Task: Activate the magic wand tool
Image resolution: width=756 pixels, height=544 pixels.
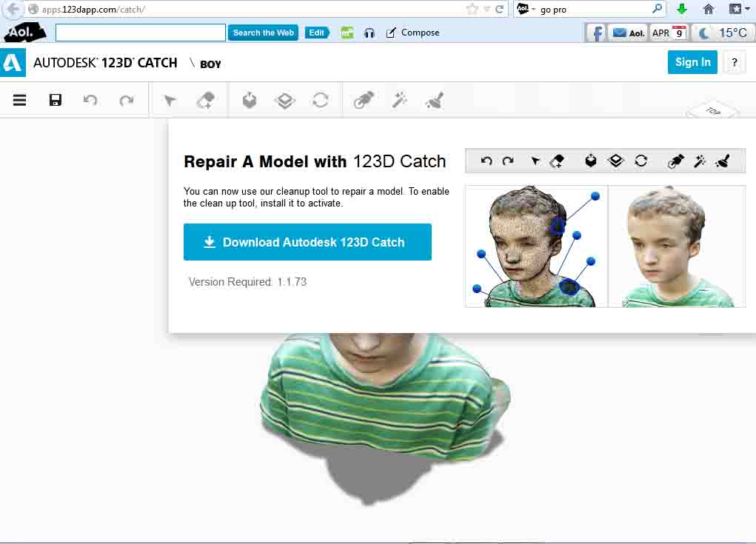Action: pyautogui.click(x=400, y=100)
